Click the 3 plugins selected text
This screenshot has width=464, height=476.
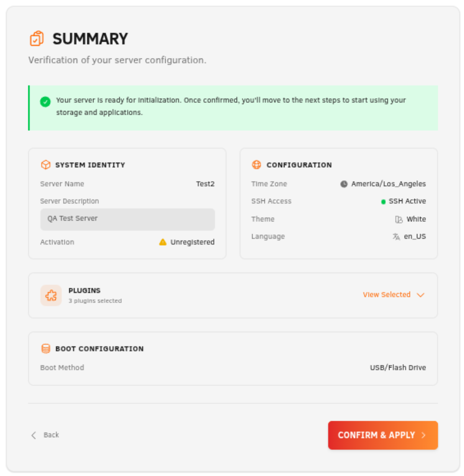click(95, 301)
